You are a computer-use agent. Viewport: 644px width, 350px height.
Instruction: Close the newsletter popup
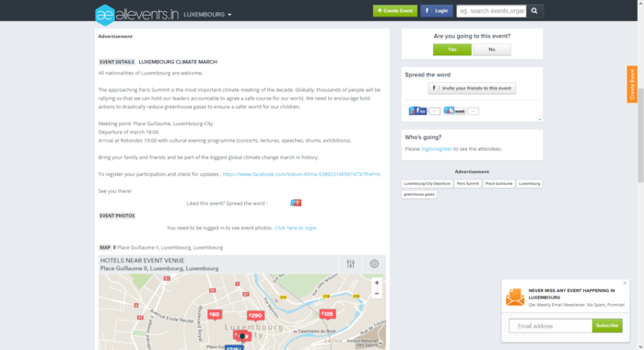click(x=625, y=283)
